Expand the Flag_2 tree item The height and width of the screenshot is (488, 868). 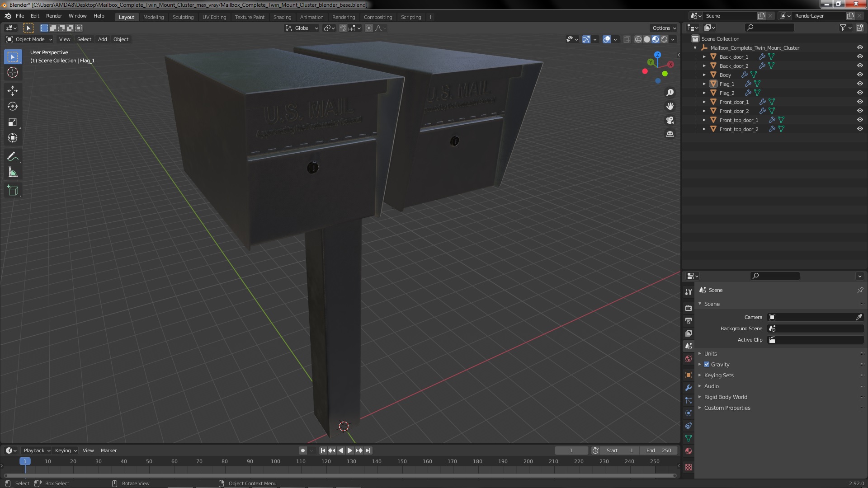pos(704,93)
